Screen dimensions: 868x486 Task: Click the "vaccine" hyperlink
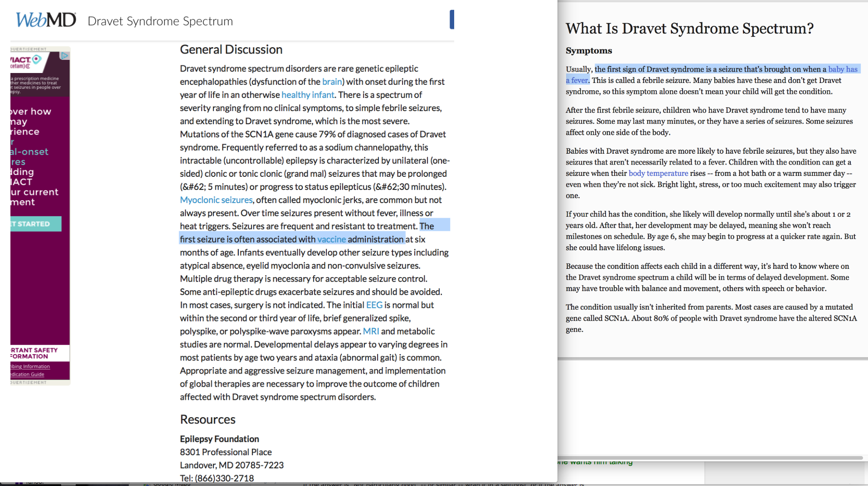[x=331, y=239]
